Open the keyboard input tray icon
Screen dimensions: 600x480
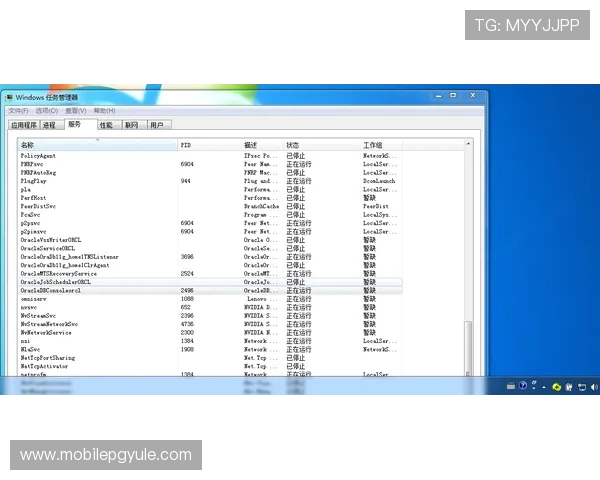pyautogui.click(x=511, y=386)
